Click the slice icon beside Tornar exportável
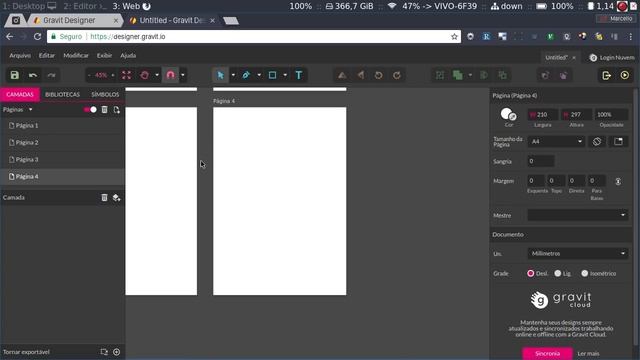 coord(104,352)
